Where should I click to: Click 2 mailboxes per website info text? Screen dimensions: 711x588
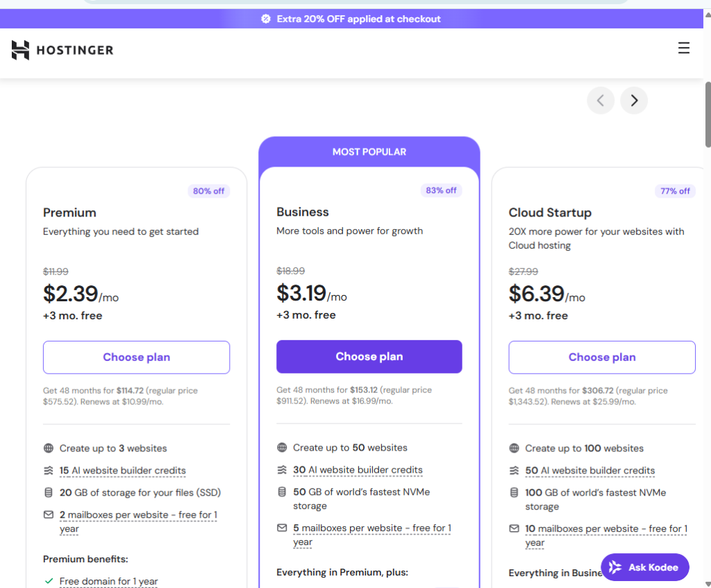138,522
